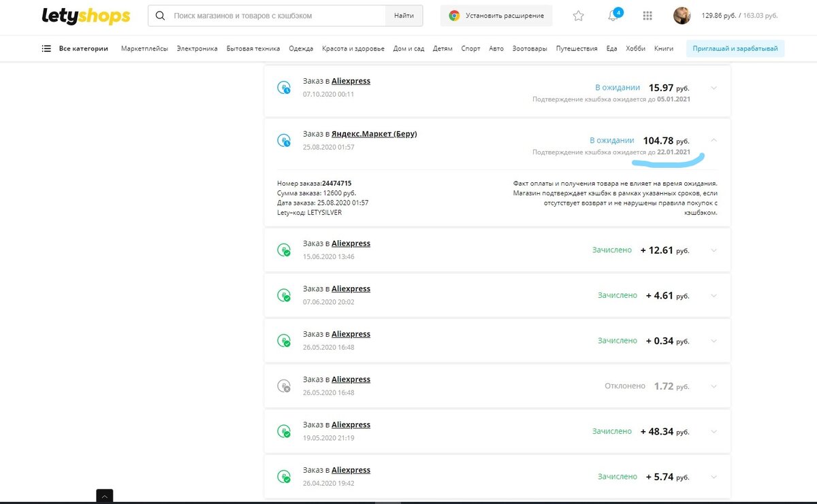Click order number 24474715
The height and width of the screenshot is (504, 817).
(337, 184)
